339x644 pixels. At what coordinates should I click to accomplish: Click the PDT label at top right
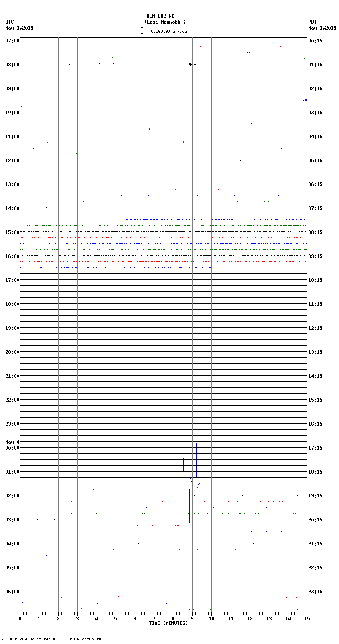312,22
